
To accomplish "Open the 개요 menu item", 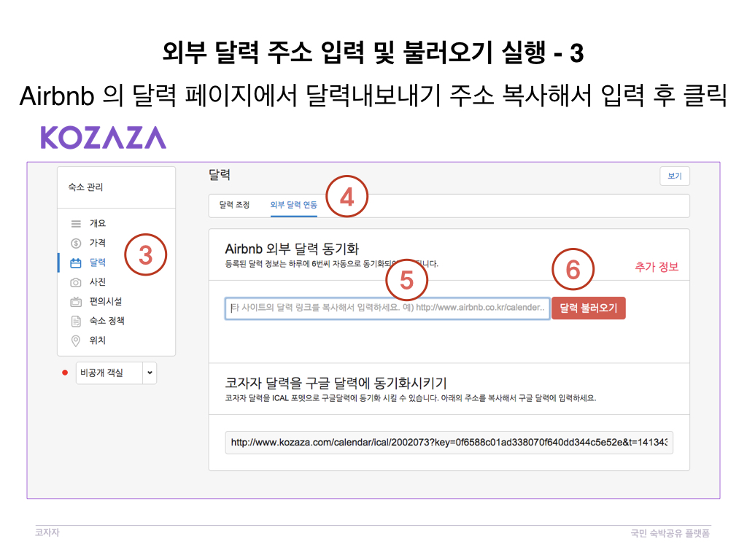I will click(98, 223).
